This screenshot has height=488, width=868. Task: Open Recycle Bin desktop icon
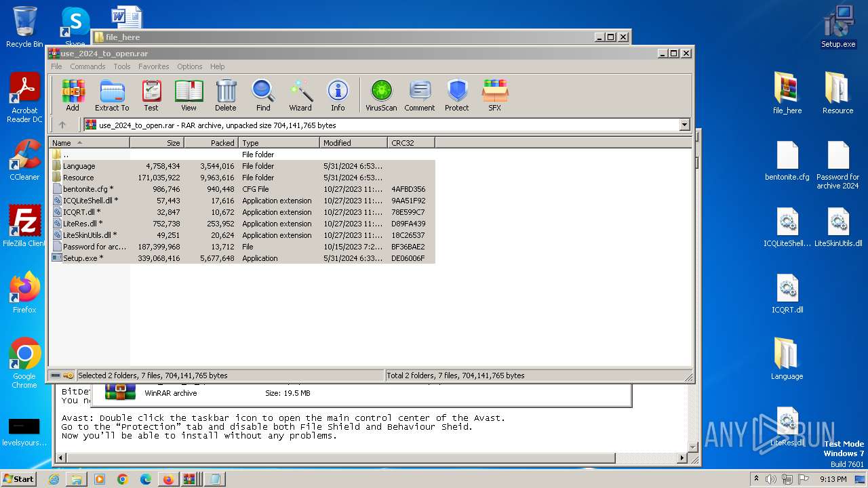pyautogui.click(x=24, y=27)
